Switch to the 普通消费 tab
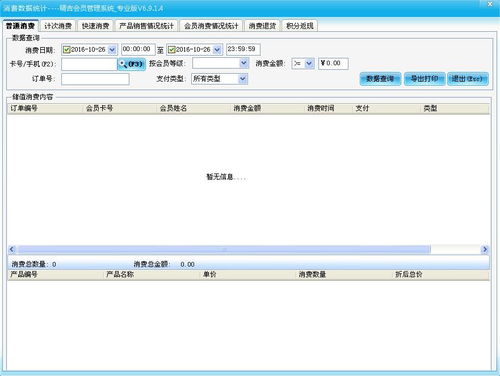Image resolution: width=500 pixels, height=376 pixels. pos(20,26)
